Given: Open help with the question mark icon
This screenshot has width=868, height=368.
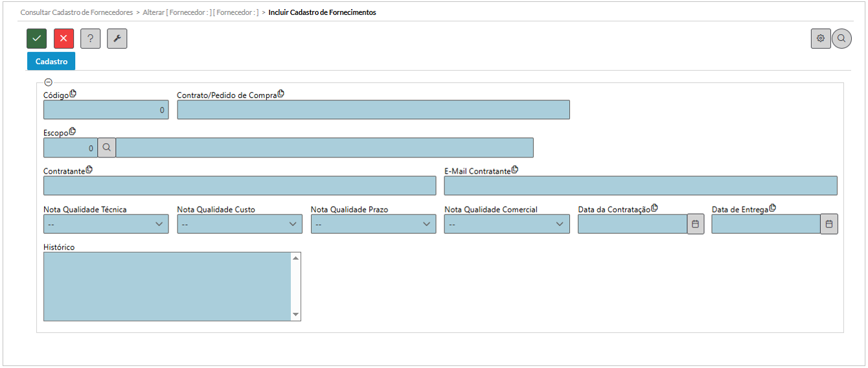Looking at the screenshot, I should pos(91,39).
